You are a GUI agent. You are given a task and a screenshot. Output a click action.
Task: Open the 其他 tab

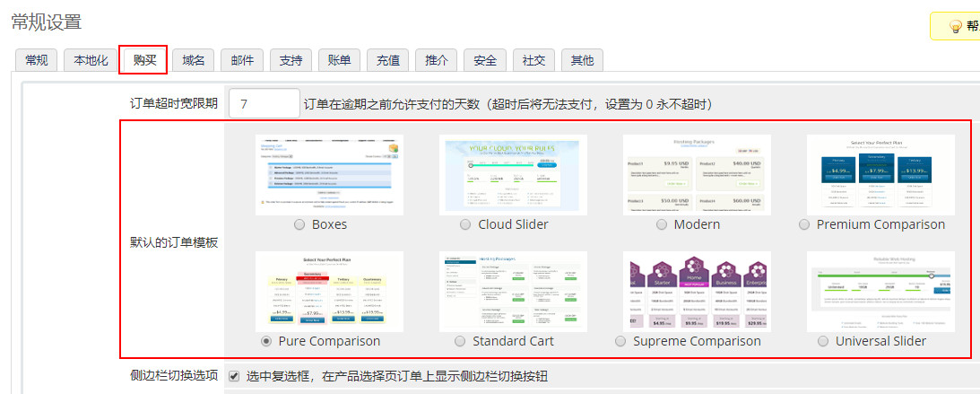(582, 61)
